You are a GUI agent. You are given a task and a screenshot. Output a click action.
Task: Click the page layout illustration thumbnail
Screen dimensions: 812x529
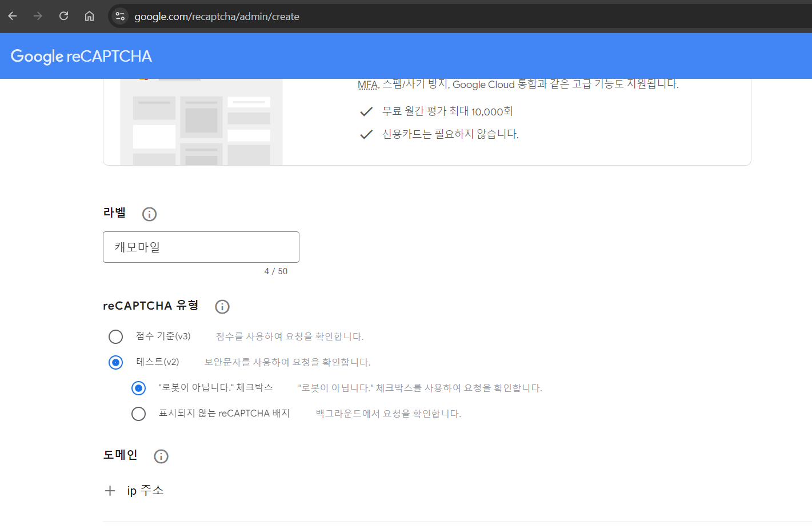pos(201,122)
